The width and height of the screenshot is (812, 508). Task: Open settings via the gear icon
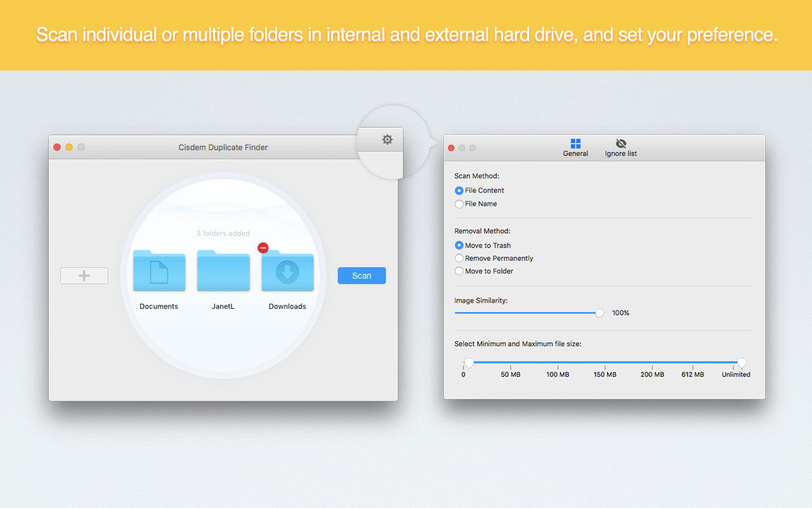pos(387,140)
